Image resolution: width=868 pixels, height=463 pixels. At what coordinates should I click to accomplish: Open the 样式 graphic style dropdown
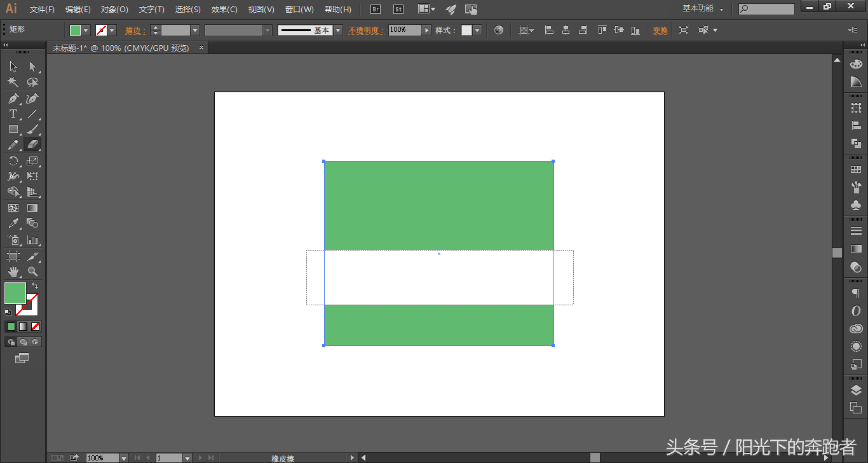[x=477, y=31]
